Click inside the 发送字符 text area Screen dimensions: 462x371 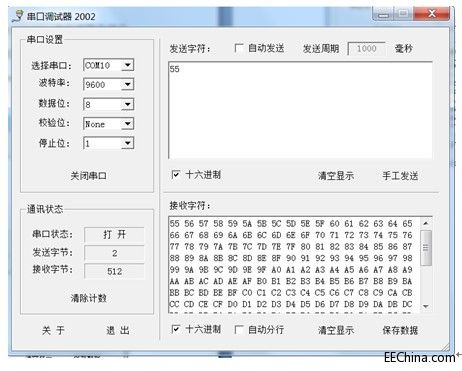[x=300, y=110]
